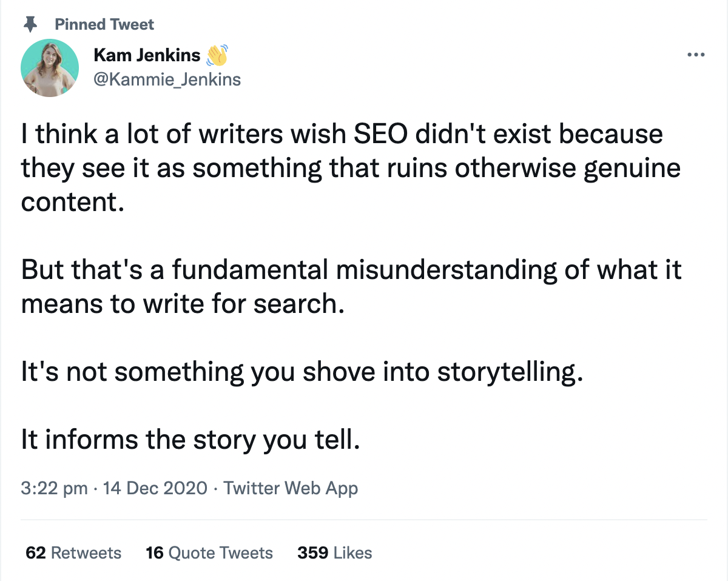This screenshot has height=581, width=728.
Task: Click the 62 Retweets count
Action: (x=72, y=552)
